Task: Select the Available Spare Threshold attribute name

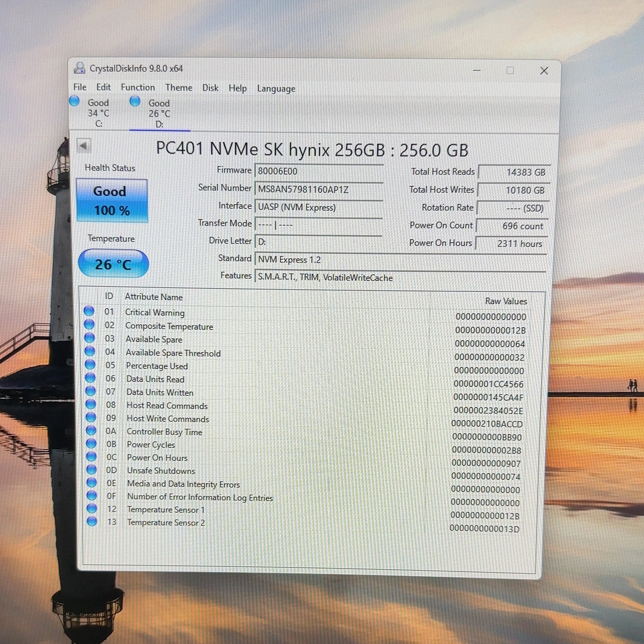Action: 173,353
